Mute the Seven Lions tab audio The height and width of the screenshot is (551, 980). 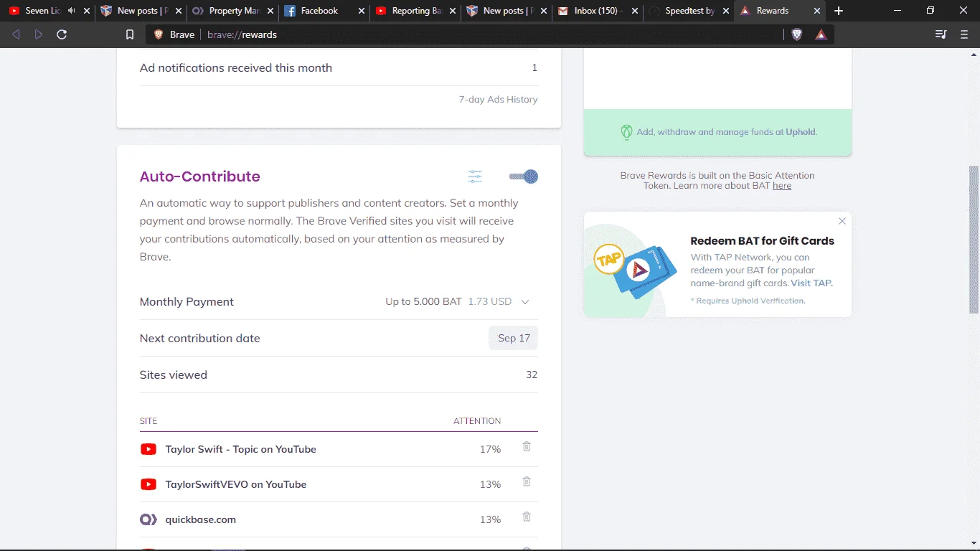click(71, 11)
